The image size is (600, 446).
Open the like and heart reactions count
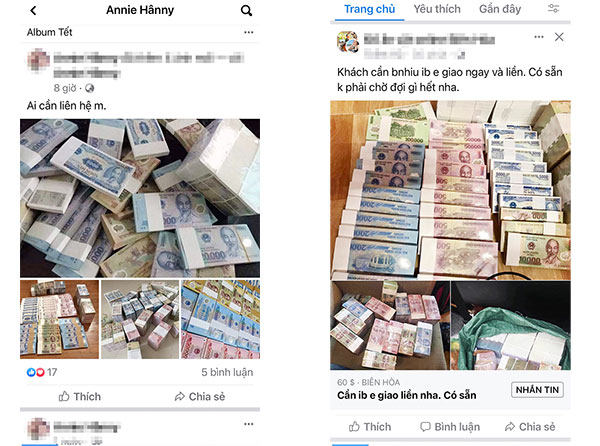[x=42, y=372]
